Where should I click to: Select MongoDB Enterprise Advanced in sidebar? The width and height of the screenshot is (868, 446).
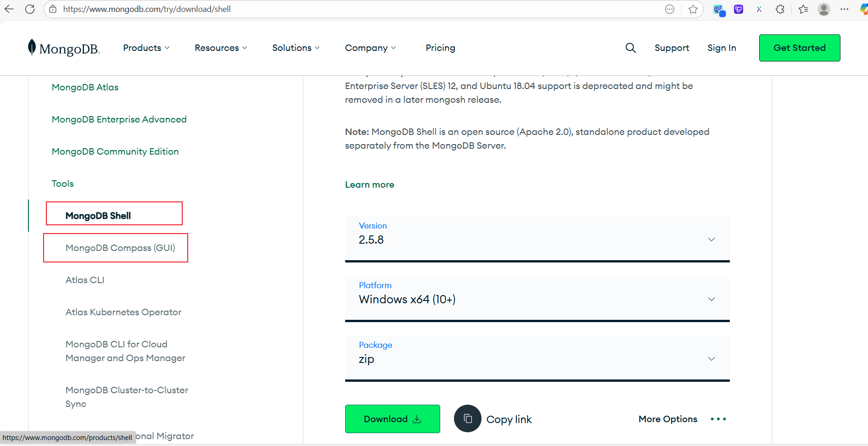tap(119, 119)
